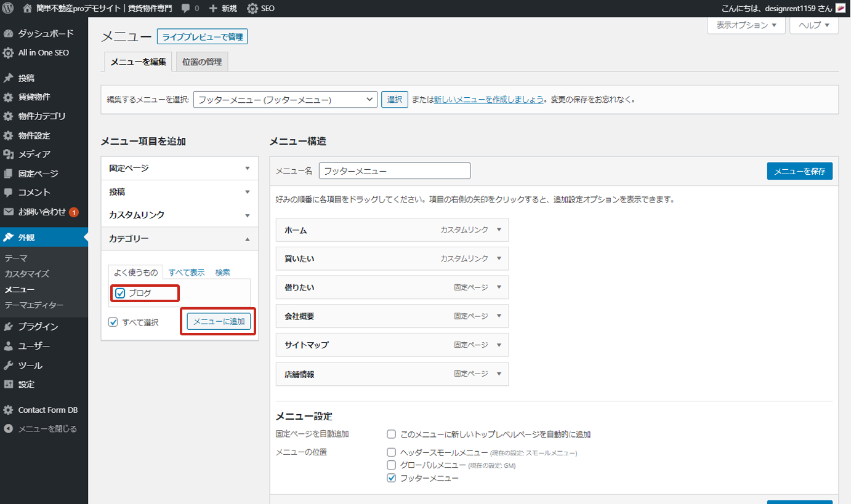Open メディア in the sidebar

point(34,154)
